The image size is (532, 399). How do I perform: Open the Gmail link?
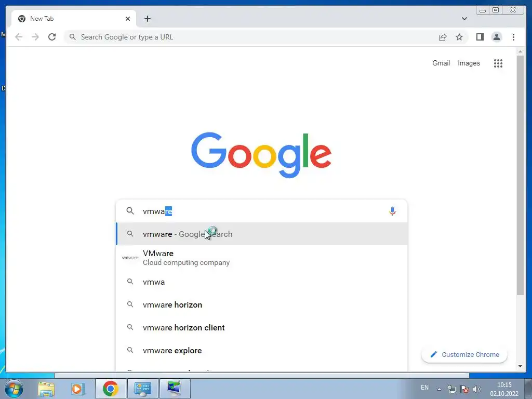click(441, 63)
